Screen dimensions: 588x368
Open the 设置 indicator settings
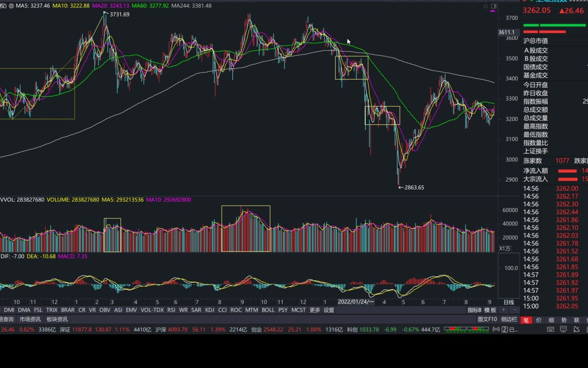pos(329,310)
